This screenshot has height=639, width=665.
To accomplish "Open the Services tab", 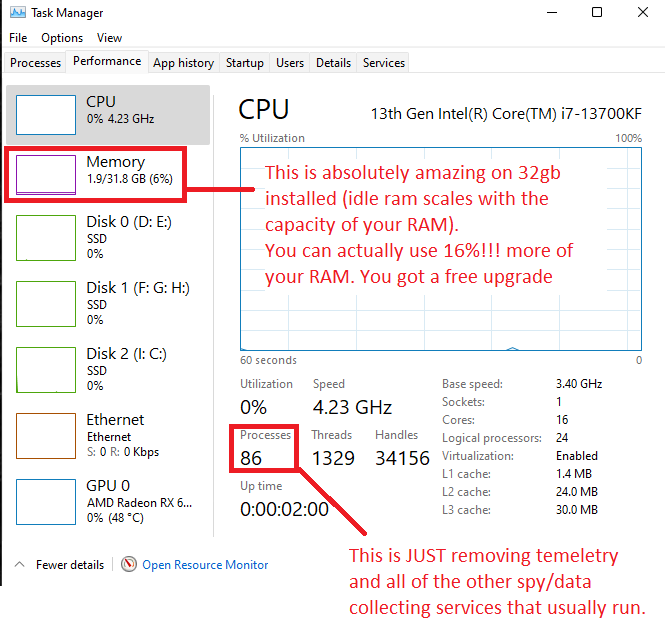I will [383, 63].
